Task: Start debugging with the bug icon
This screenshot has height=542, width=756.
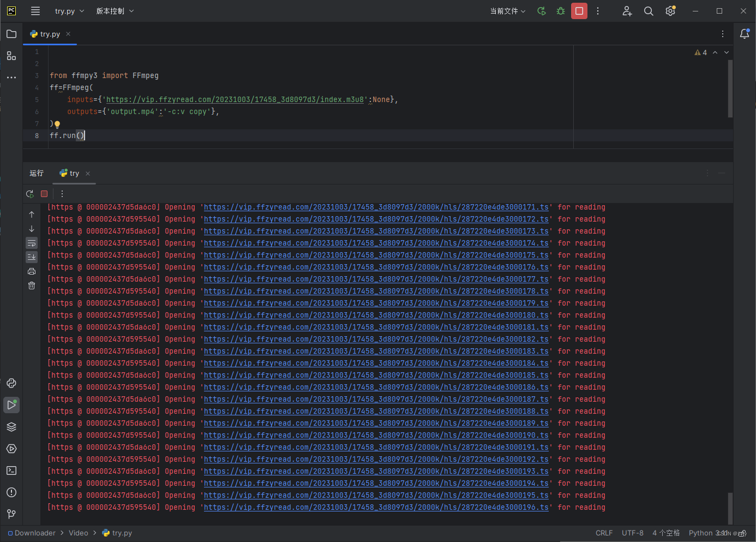Action: point(561,11)
